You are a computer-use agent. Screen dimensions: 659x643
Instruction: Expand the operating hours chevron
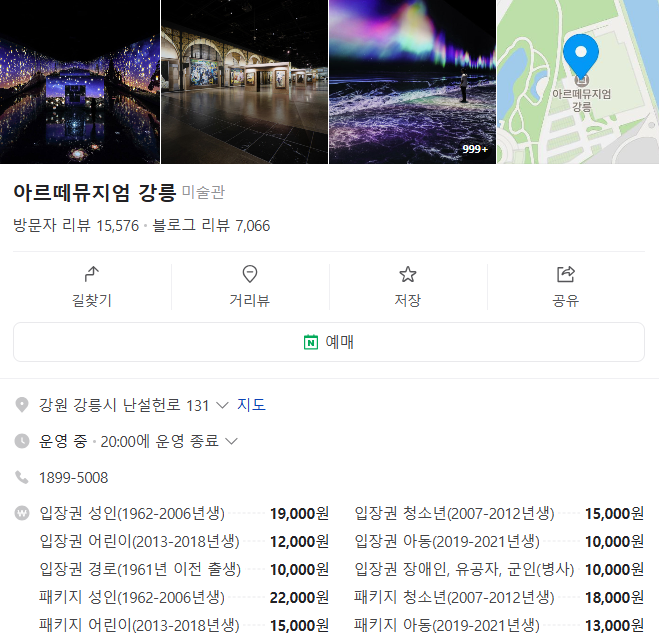[231, 441]
